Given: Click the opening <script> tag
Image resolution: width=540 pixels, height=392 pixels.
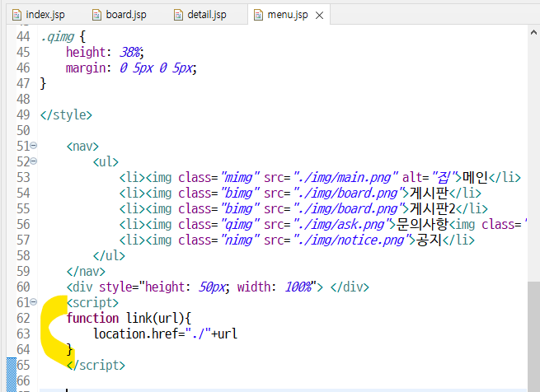Looking at the screenshot, I should (x=92, y=303).
